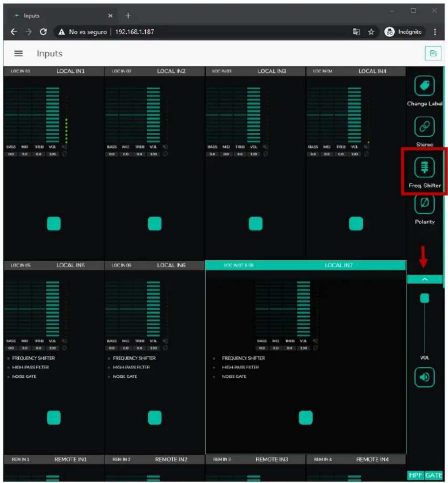Open a new tab with the plus icon
Screen dimensions: 448x483
(x=128, y=15)
